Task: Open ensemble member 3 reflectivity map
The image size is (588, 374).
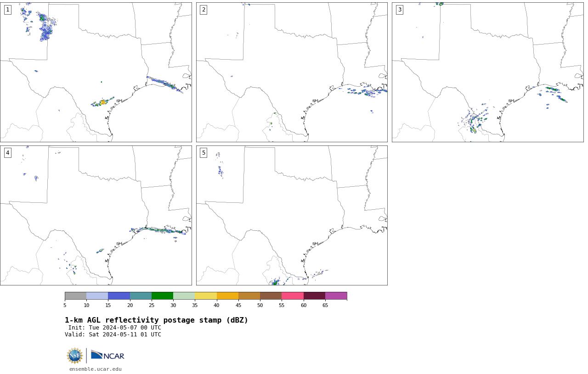Action: tap(488, 72)
